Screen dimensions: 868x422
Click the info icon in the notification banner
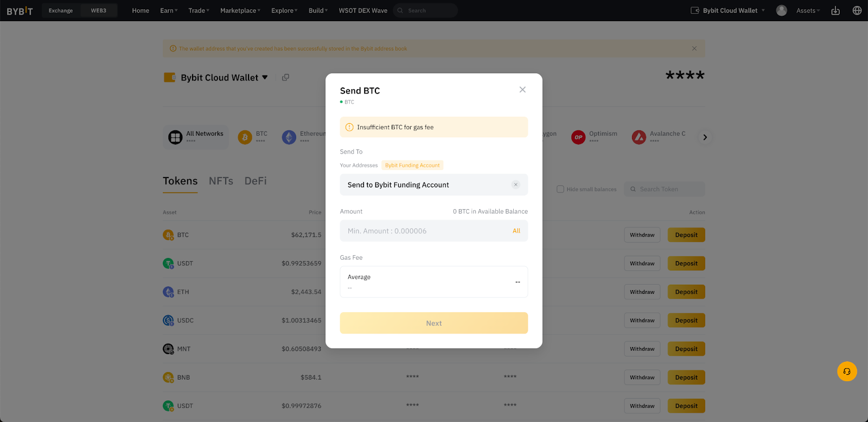(173, 48)
